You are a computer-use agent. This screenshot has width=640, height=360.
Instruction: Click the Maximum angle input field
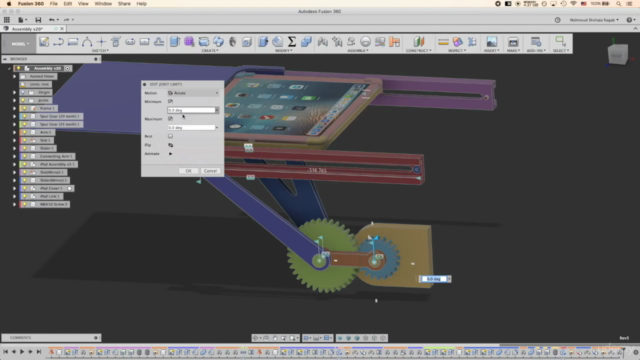[191, 127]
